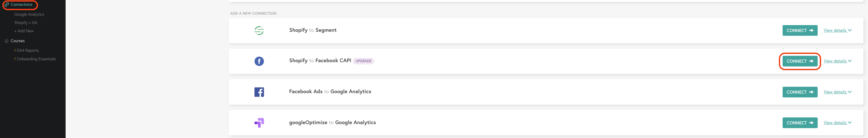Expand View details for googleOptimize row

pos(837,123)
